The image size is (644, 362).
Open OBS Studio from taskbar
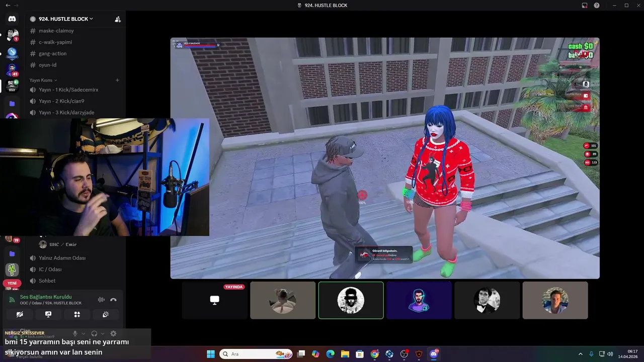(404, 354)
